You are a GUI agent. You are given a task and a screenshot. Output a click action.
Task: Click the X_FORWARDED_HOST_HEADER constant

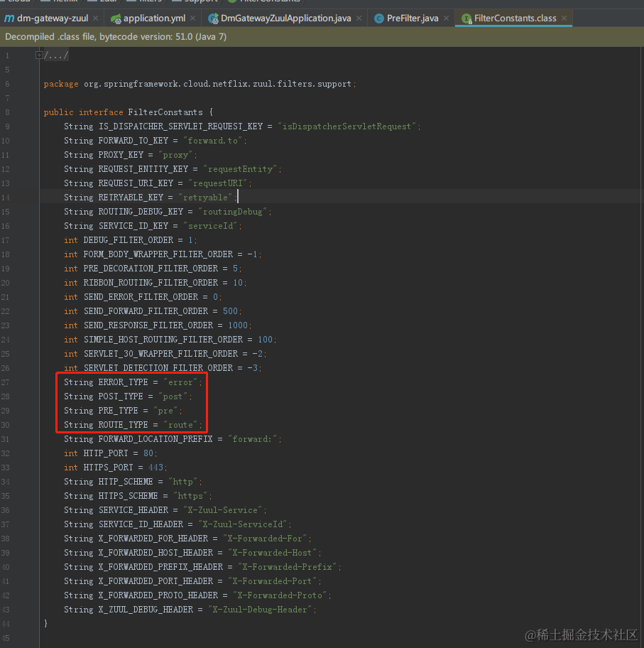point(155,553)
